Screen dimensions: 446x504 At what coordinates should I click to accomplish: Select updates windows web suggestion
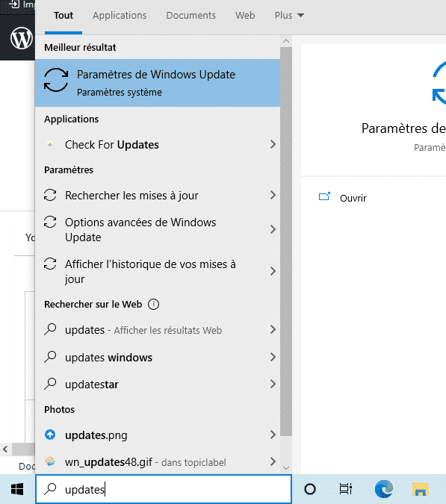pos(157,357)
